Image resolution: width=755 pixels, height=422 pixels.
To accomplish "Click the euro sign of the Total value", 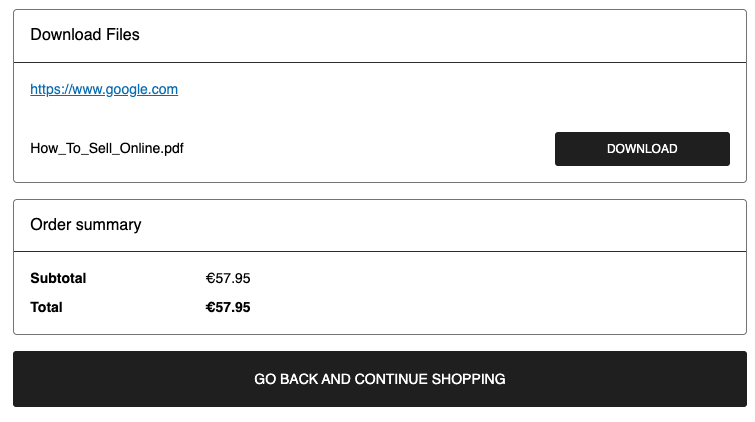I will tap(210, 307).
